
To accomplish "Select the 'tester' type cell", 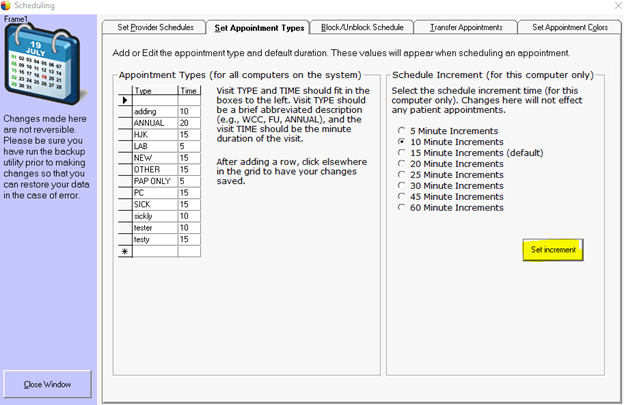I will 155,228.
